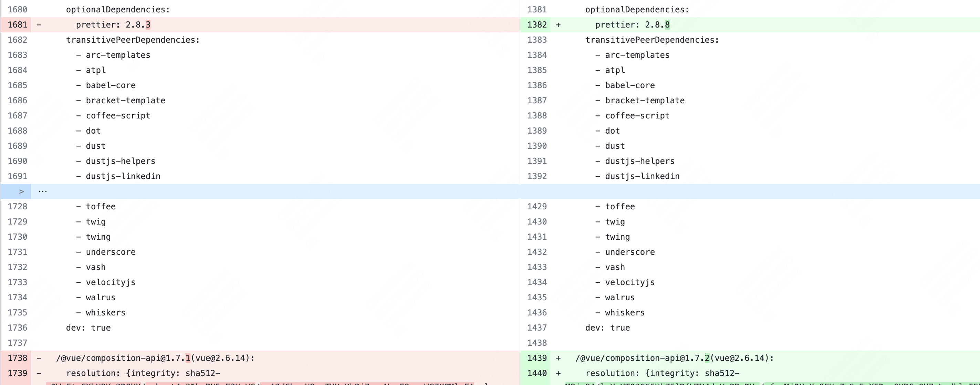The height and width of the screenshot is (385, 980).
Task: Click line number 1382 on right
Action: tap(537, 25)
